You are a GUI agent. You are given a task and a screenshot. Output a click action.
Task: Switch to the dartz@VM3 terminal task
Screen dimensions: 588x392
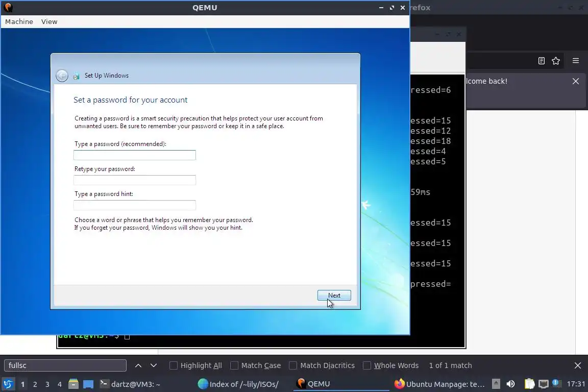pos(130,384)
